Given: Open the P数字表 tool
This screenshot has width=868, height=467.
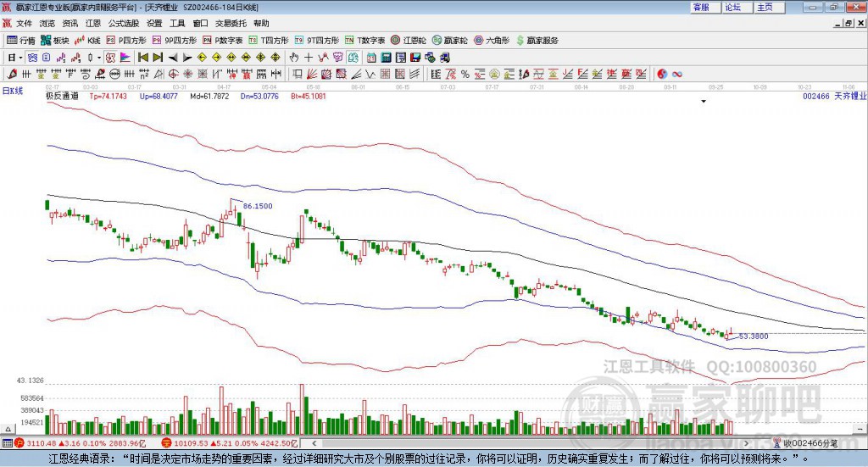Looking at the screenshot, I should [x=223, y=41].
